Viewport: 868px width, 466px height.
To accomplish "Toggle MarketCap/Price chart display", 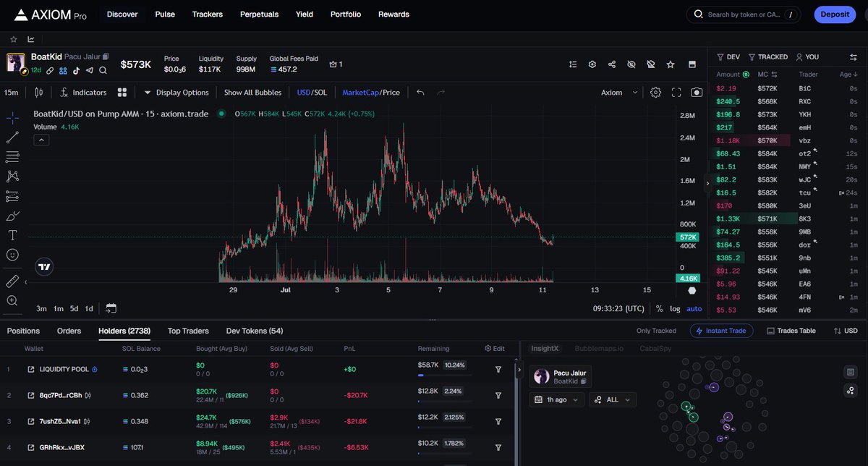I will pos(371,93).
